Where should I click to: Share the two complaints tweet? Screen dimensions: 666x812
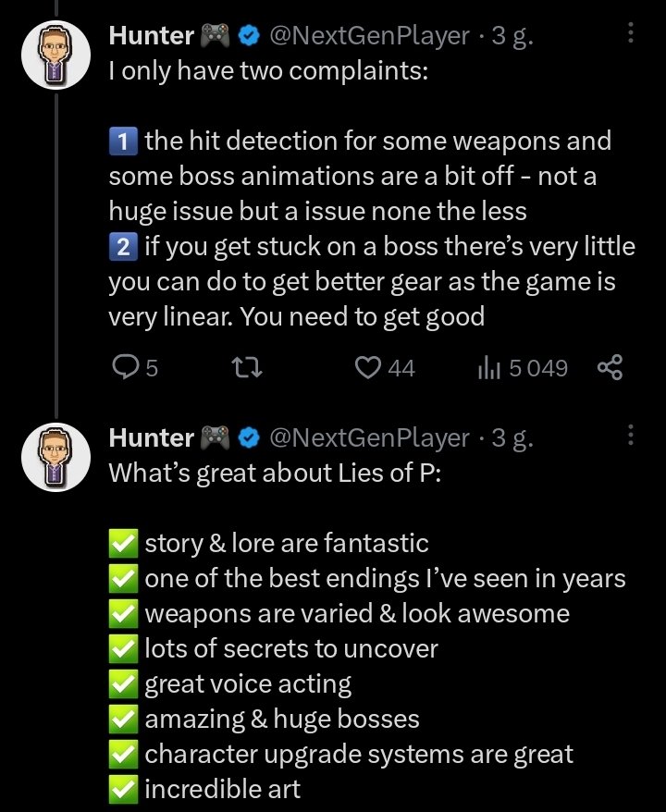[610, 368]
